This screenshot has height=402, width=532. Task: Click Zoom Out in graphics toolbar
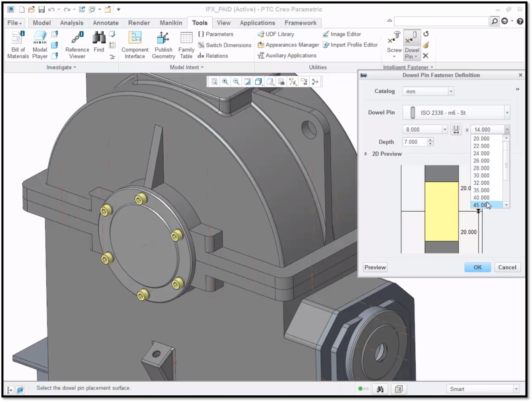(x=236, y=82)
